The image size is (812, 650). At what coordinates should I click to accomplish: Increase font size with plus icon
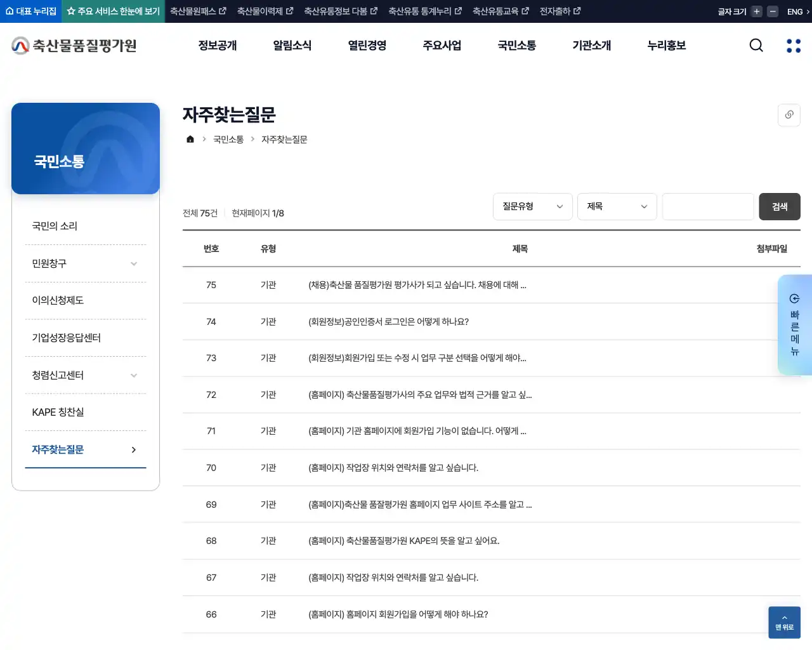[756, 11]
